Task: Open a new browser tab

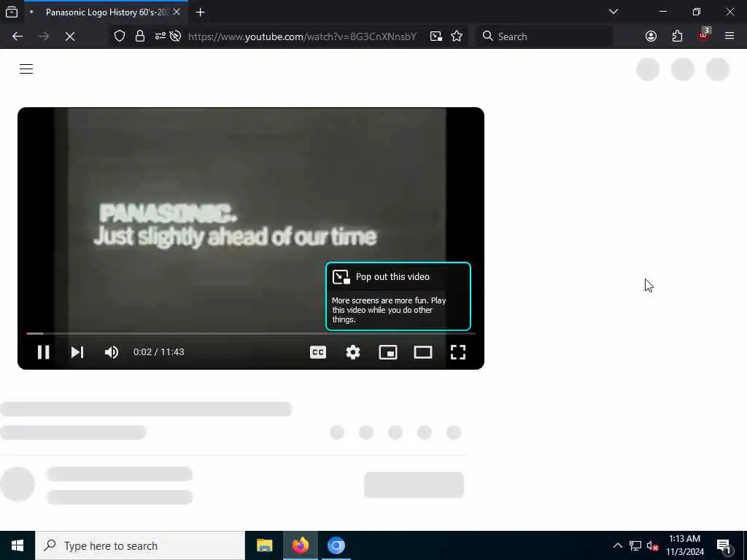Action: (200, 12)
